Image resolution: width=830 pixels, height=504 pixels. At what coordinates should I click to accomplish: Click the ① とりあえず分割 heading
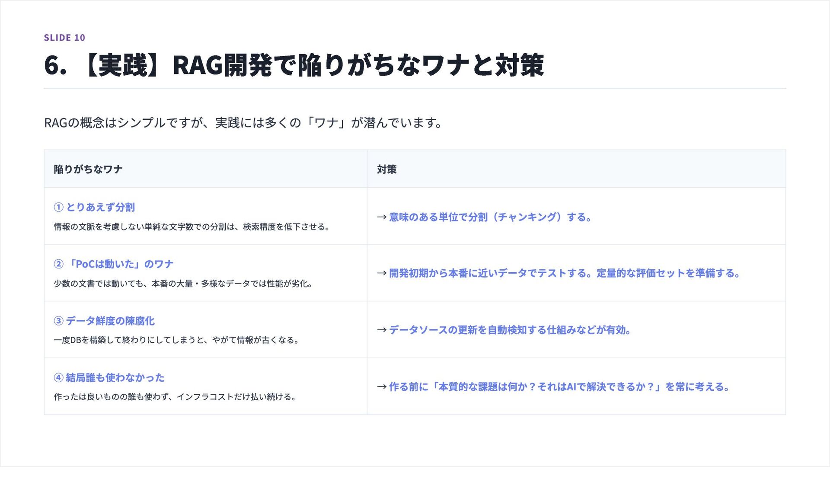(94, 207)
